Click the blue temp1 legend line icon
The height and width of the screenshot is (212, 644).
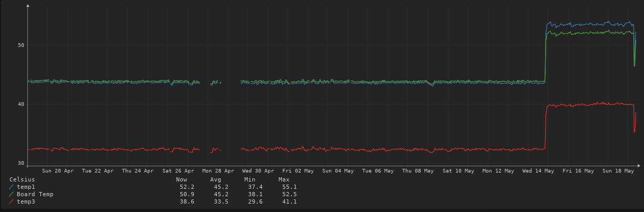click(x=12, y=187)
